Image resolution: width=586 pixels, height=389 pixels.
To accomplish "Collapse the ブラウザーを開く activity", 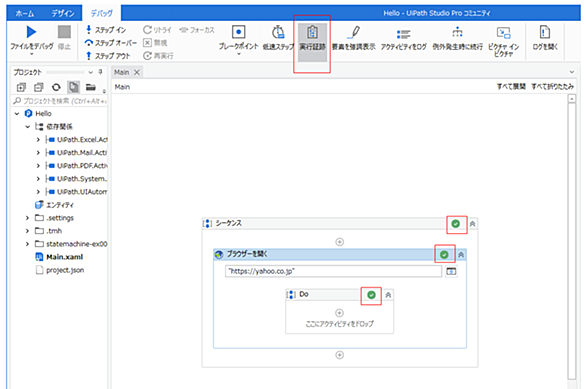I will coord(461,255).
